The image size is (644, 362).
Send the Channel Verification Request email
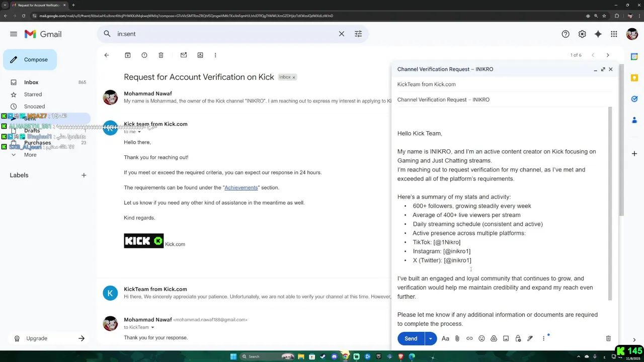[x=411, y=338]
